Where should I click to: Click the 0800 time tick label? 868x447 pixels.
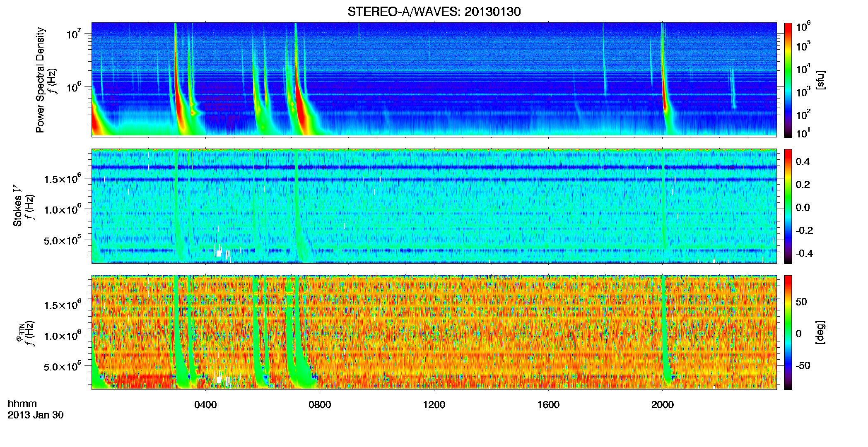pos(320,405)
